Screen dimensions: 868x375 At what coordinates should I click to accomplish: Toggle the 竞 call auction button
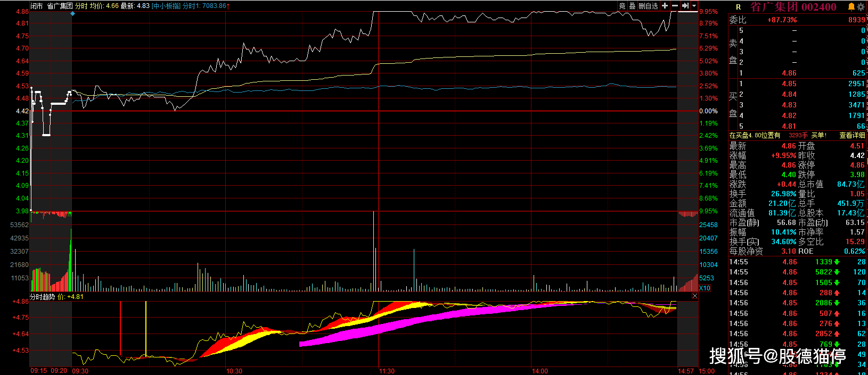coord(622,6)
